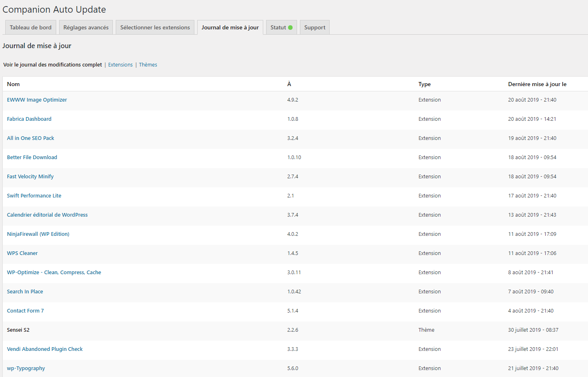Viewport: 588px width, 377px height.
Task: Click version 1.0.8 cell
Action: click(293, 119)
